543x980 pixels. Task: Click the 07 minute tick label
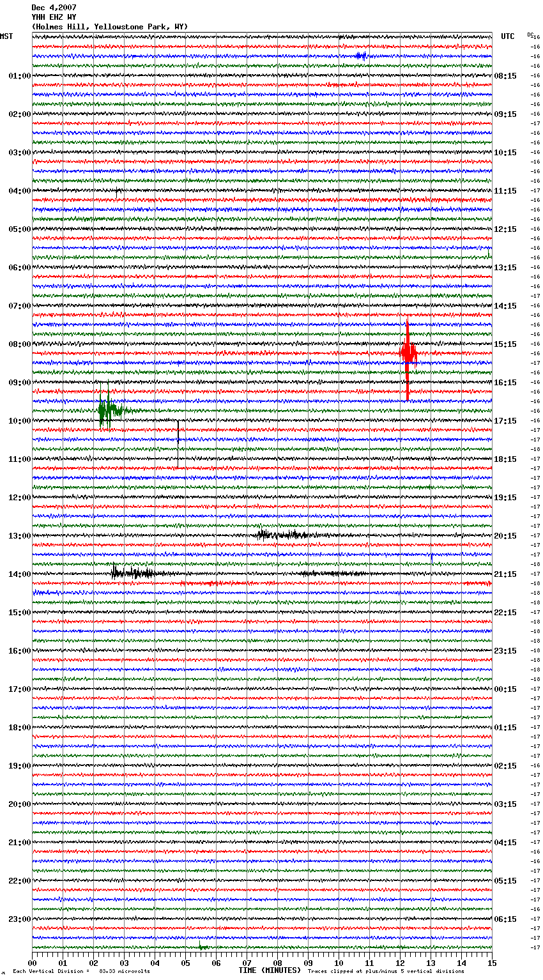click(247, 963)
